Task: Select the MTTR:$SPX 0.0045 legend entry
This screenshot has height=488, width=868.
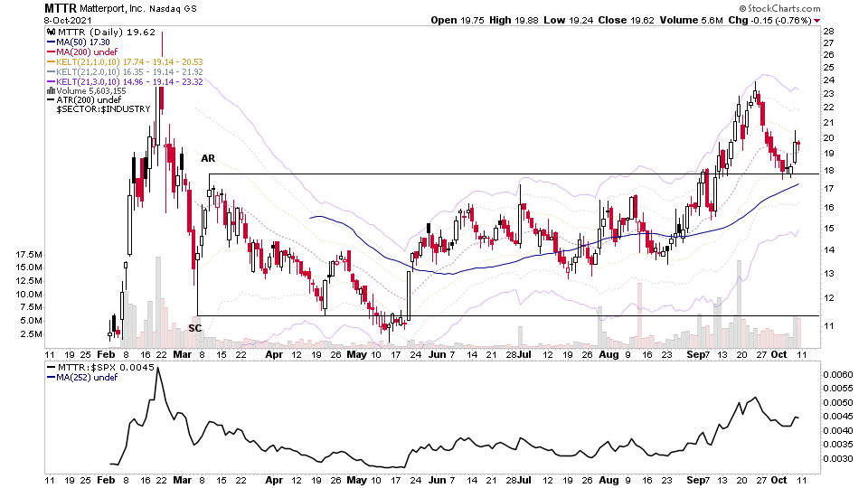Action: click(x=101, y=368)
